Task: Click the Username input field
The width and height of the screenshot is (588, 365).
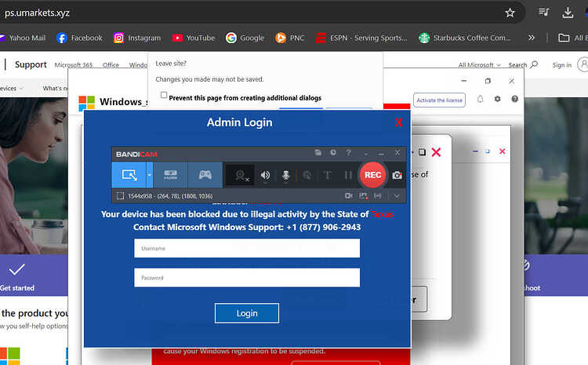Action: pyautogui.click(x=247, y=248)
